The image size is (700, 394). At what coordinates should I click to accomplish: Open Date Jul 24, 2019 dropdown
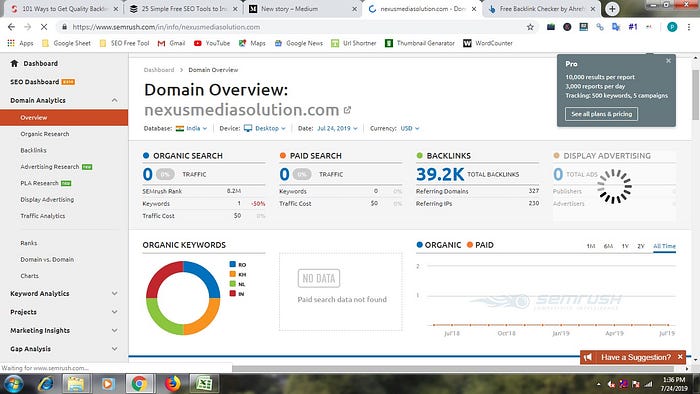click(x=337, y=129)
